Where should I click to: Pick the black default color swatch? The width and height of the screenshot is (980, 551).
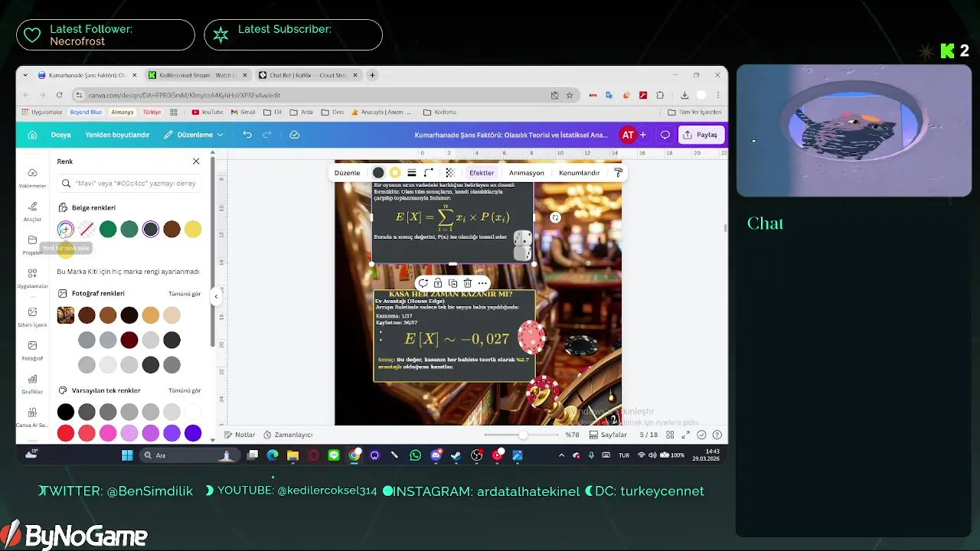coord(66,412)
